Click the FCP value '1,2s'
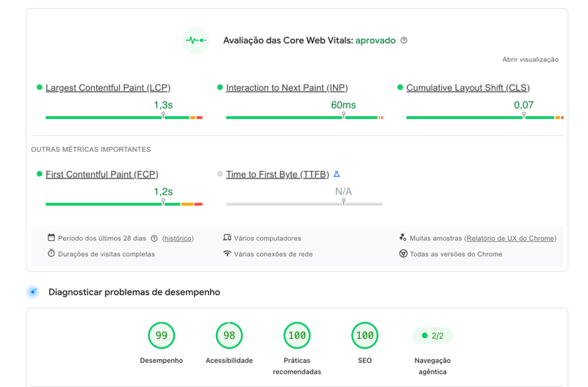The height and width of the screenshot is (387, 588). pos(163,192)
